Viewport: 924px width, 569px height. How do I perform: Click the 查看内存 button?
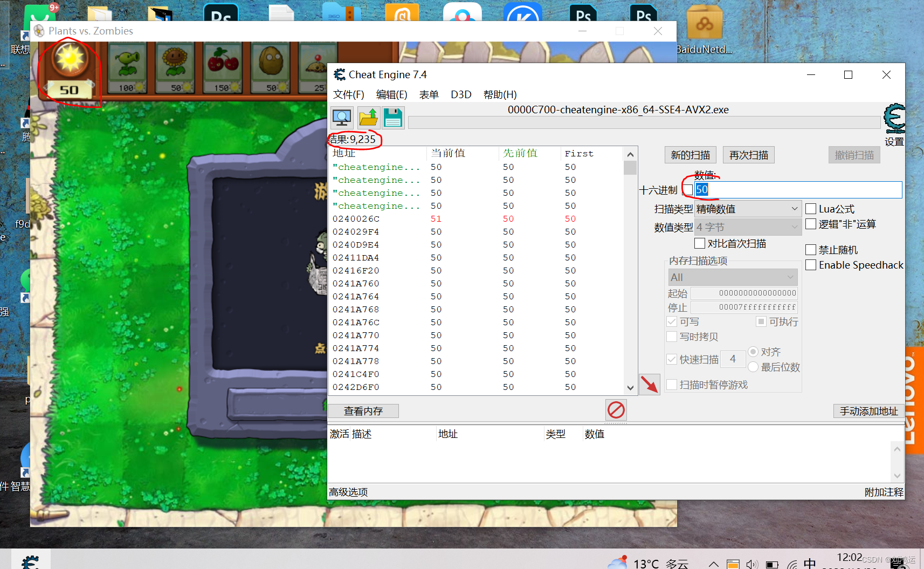(x=363, y=411)
